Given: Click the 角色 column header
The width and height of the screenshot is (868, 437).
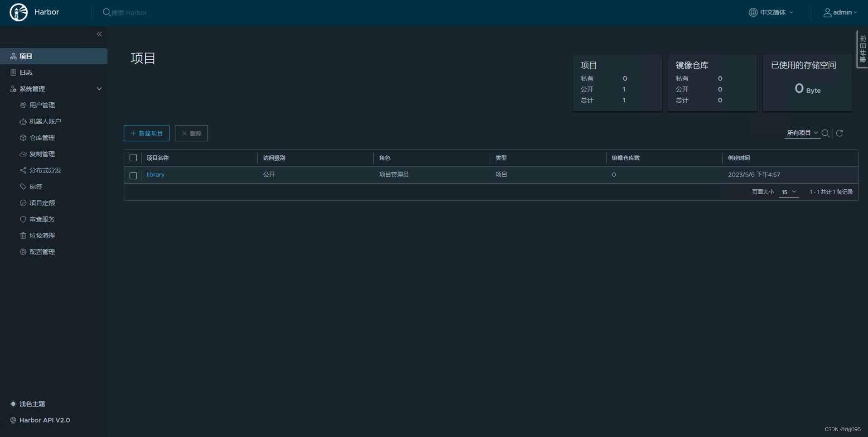Looking at the screenshot, I should (x=385, y=158).
